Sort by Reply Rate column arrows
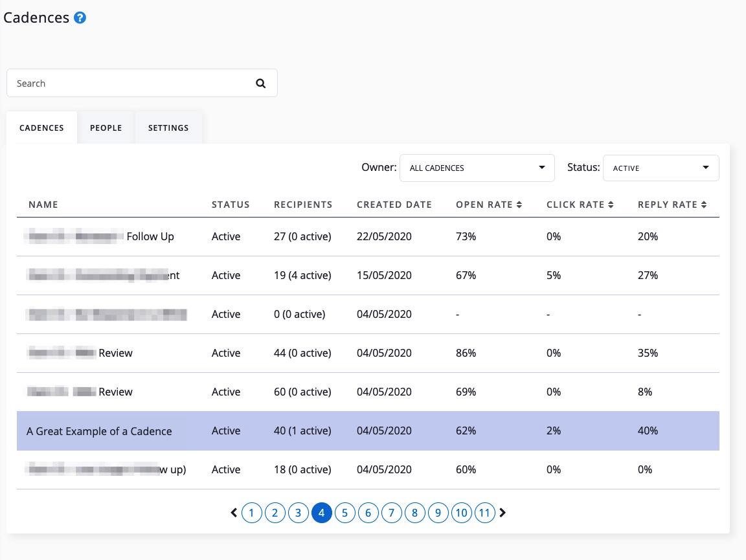This screenshot has height=560, width=746. coord(703,205)
